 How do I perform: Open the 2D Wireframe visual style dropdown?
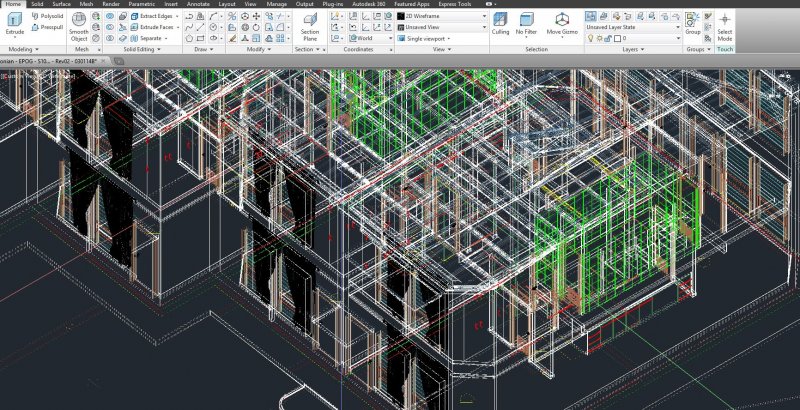(442, 16)
